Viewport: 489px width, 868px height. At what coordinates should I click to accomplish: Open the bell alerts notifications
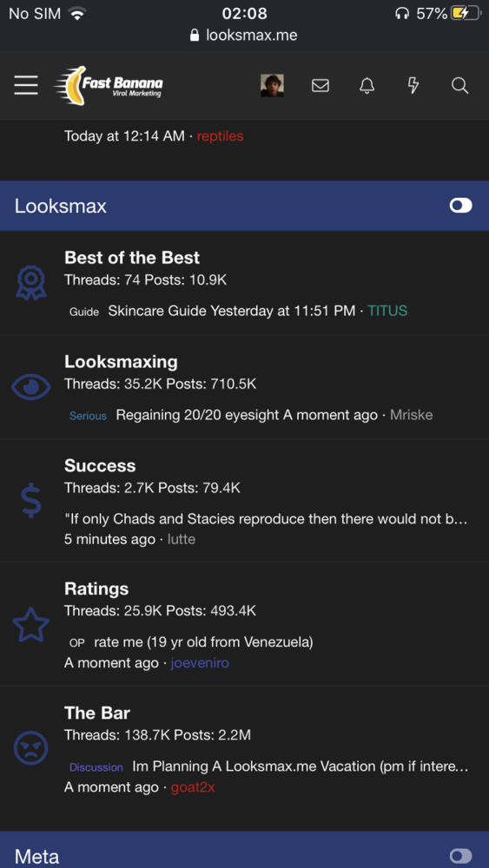point(367,85)
